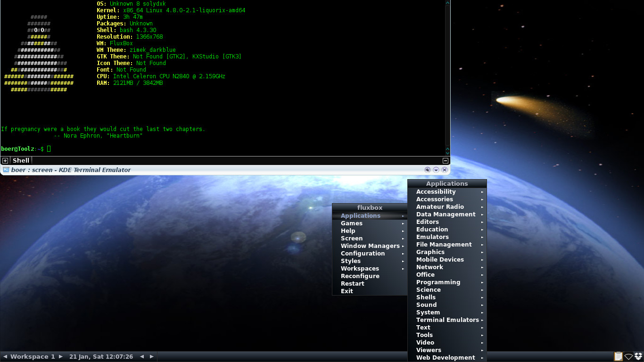Click the pin button on terminal titlebar
Screen dimensions: 644x362
(x=428, y=170)
